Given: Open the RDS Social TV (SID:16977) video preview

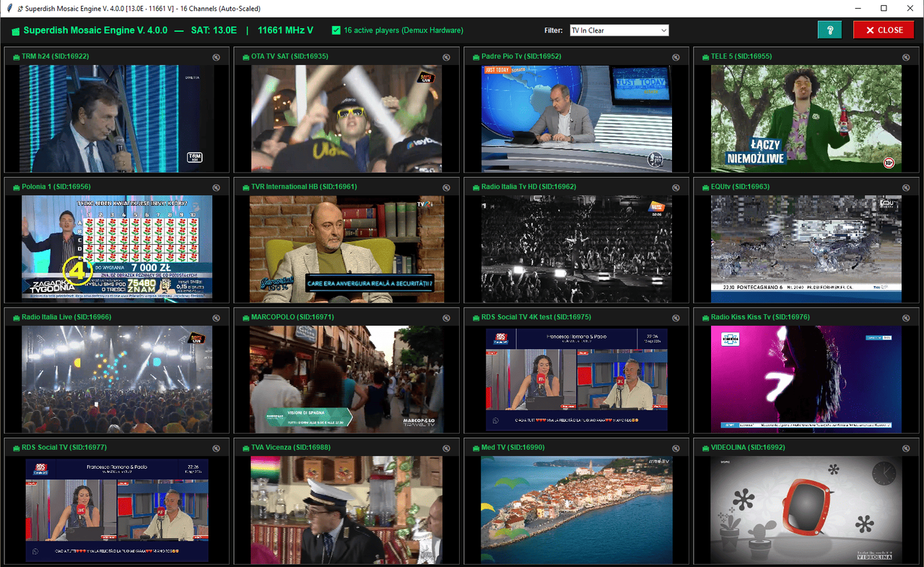Looking at the screenshot, I should [x=117, y=510].
